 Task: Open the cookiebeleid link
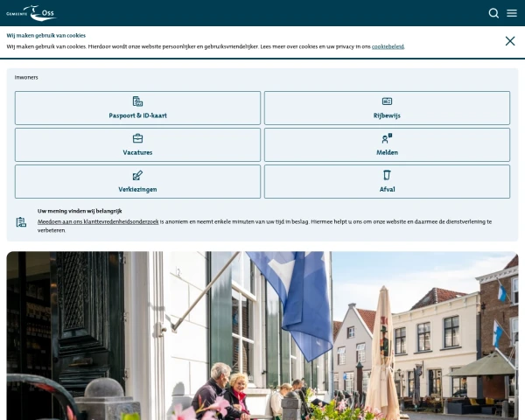(388, 46)
